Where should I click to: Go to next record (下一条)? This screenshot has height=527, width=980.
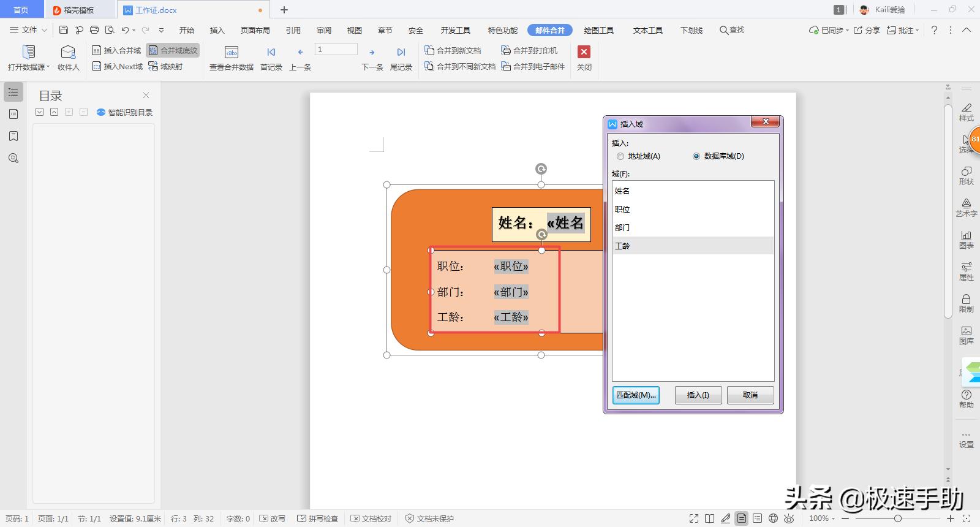(372, 58)
